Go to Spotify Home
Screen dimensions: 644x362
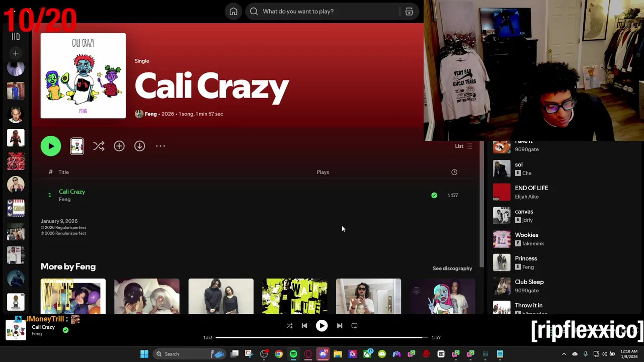233,12
